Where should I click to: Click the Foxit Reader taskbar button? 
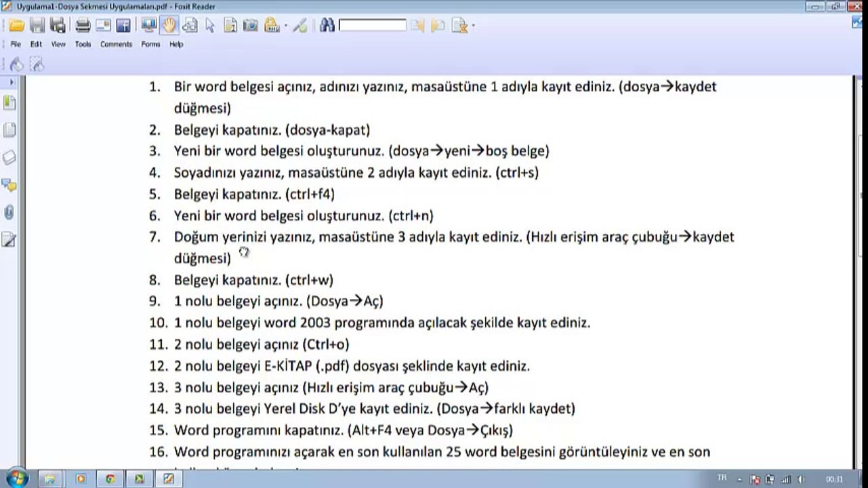click(x=169, y=479)
